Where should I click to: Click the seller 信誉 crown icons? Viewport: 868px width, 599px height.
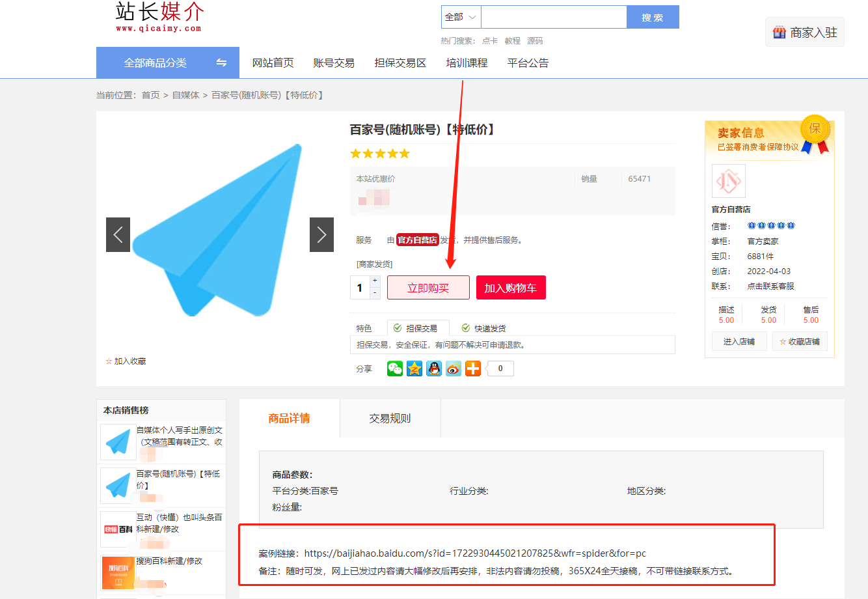tap(771, 226)
